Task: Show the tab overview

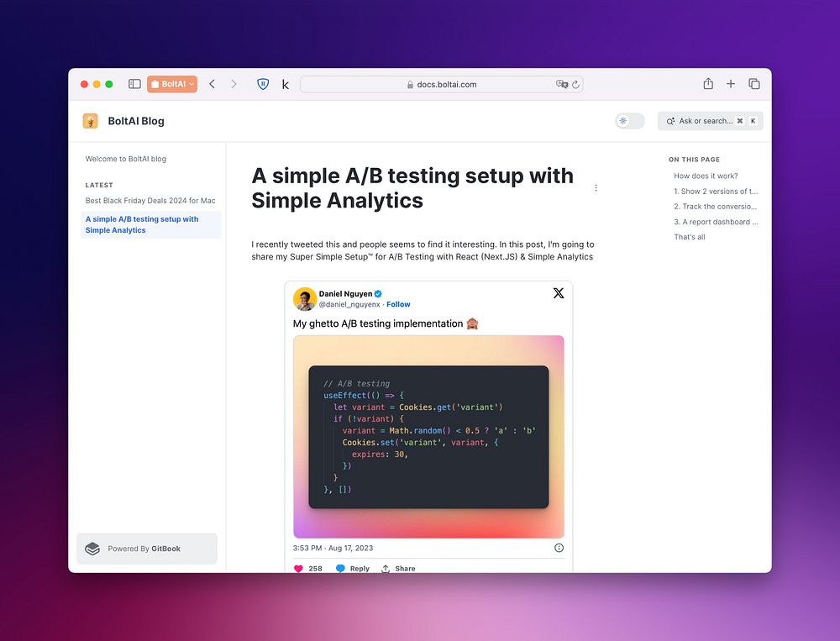Action: (x=754, y=84)
